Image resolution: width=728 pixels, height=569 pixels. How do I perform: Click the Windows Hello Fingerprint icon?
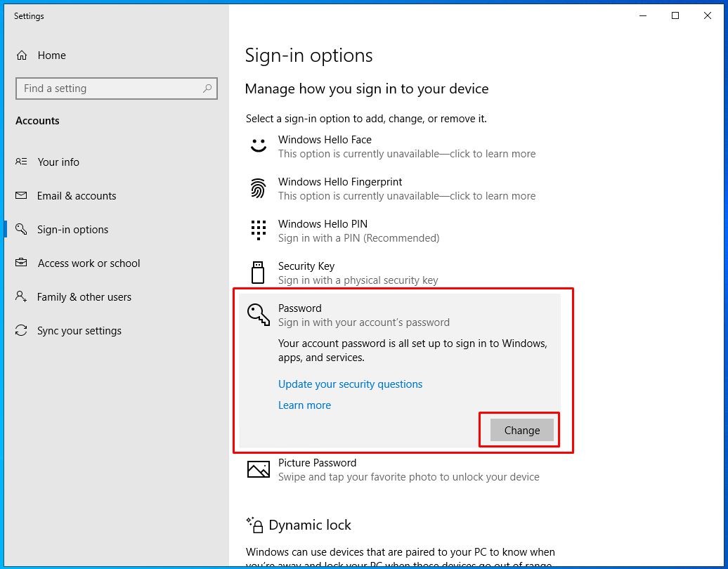coord(258,188)
